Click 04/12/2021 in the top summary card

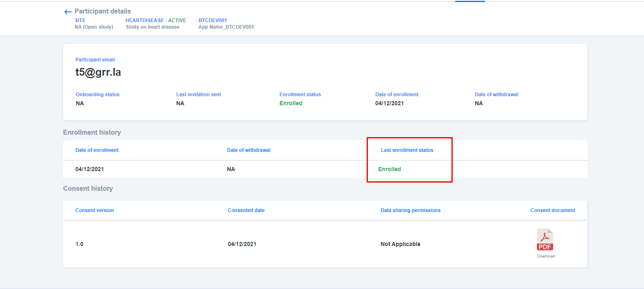390,104
